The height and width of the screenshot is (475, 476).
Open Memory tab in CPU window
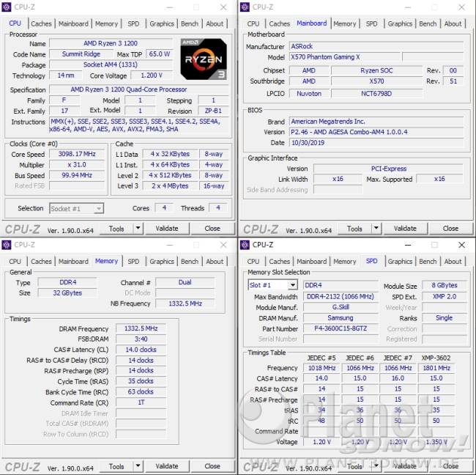coord(106,23)
